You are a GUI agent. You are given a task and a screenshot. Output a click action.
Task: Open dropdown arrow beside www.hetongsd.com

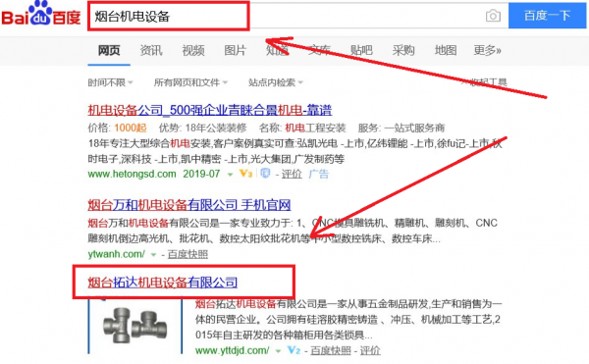(230, 175)
